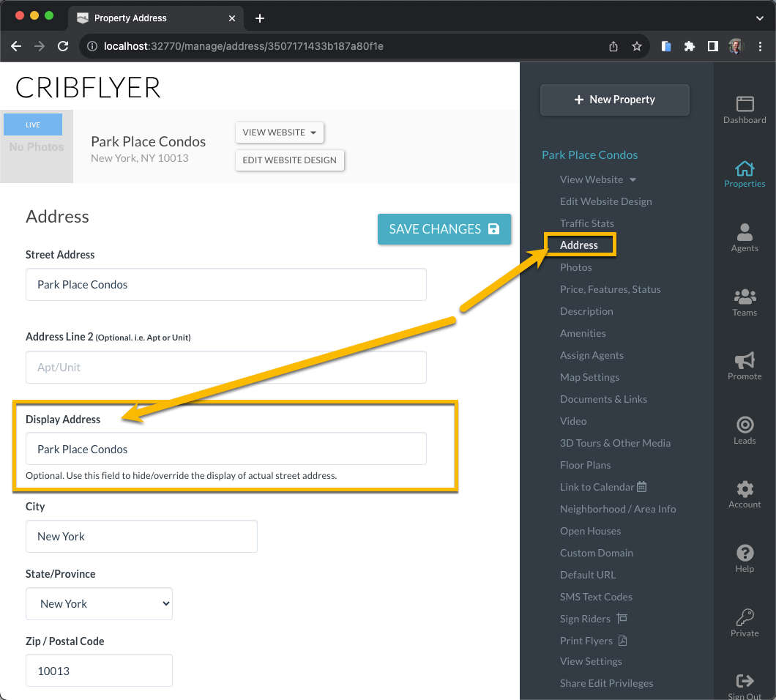
Task: Open Photos in sidebar menu
Action: pyautogui.click(x=575, y=267)
